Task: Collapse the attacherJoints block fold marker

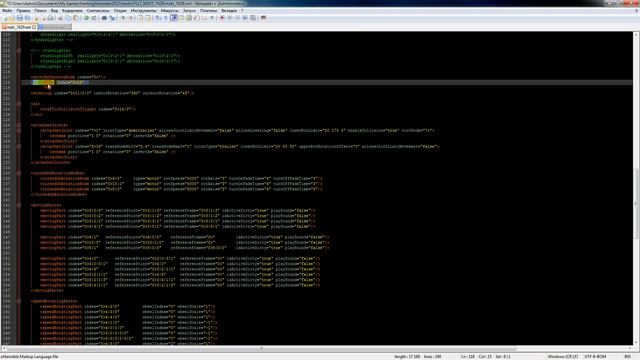Action: [19, 125]
